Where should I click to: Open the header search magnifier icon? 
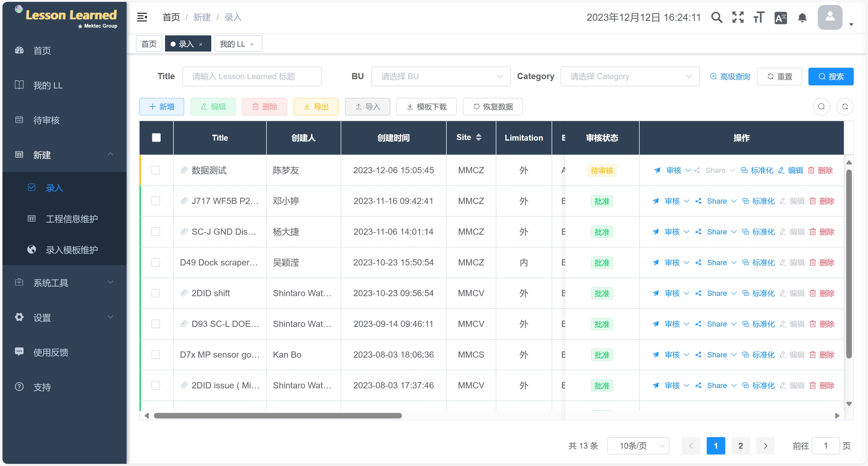(717, 17)
